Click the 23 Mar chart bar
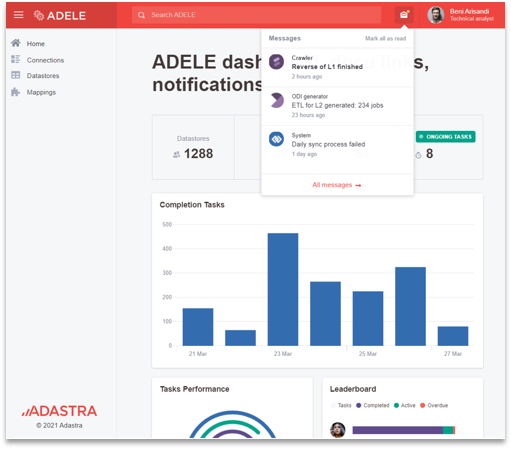Viewport: 511px width, 449px height. pos(283,289)
